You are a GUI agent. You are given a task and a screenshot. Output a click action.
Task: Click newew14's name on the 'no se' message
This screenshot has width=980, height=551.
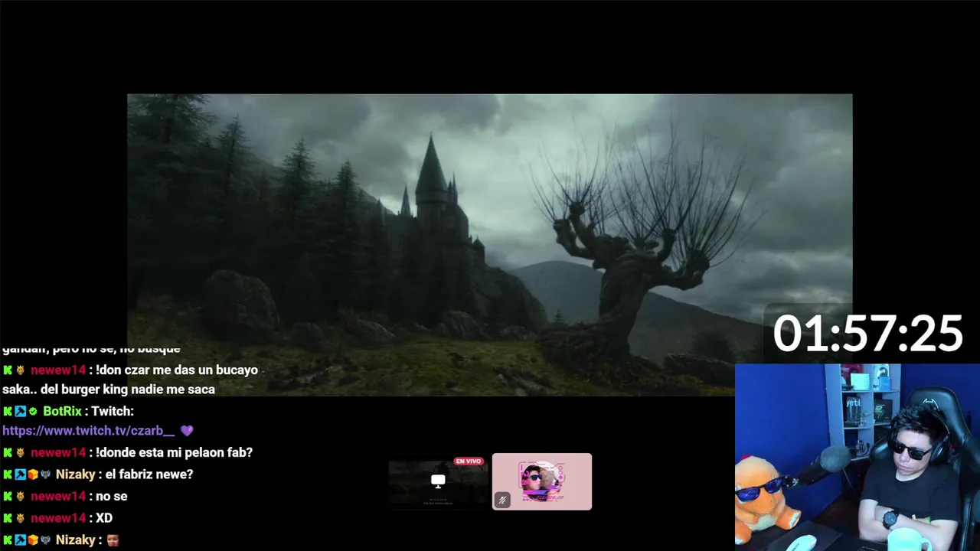(x=58, y=497)
